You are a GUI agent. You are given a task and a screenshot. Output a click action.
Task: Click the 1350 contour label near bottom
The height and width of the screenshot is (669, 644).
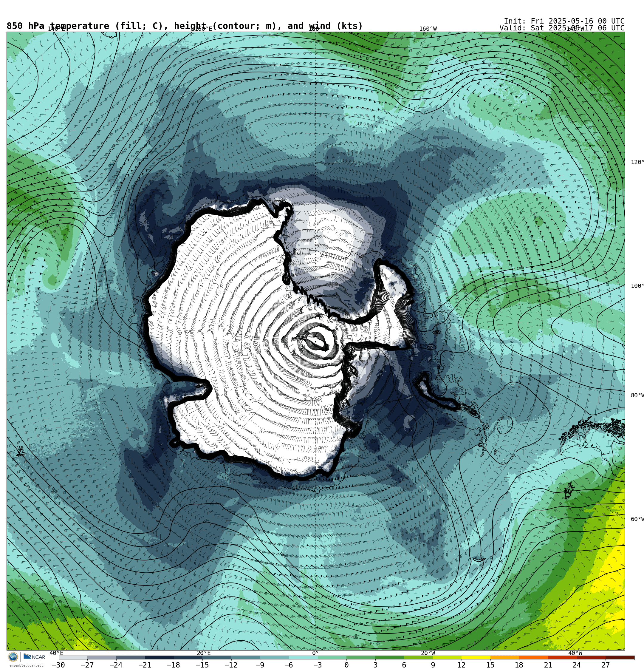(x=354, y=637)
